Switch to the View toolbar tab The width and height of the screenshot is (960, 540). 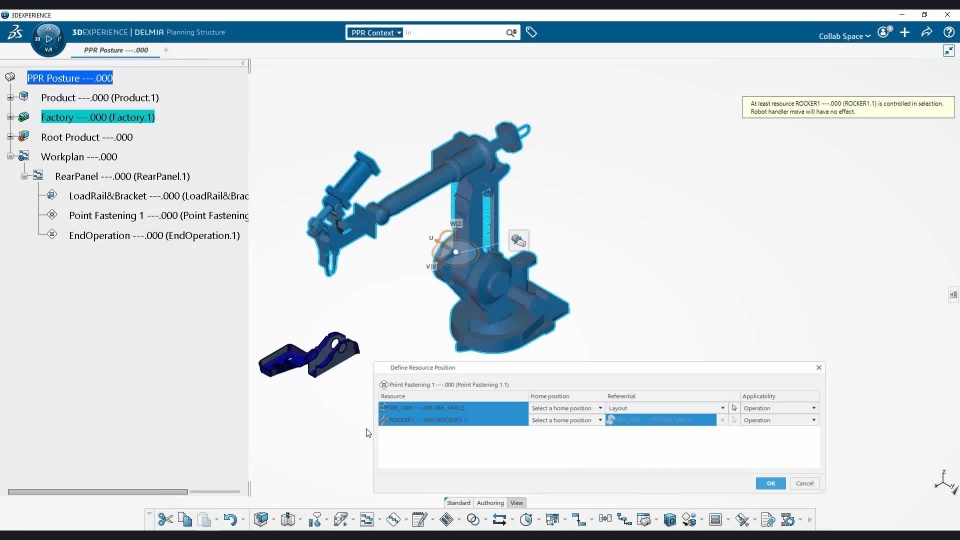pos(517,503)
